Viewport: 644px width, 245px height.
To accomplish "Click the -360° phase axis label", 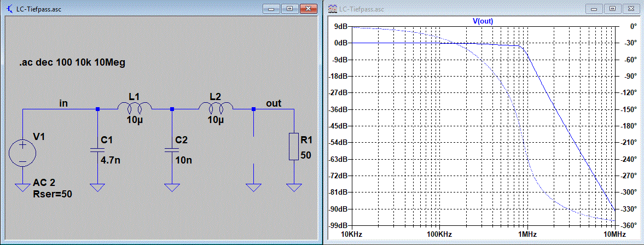I will click(628, 226).
